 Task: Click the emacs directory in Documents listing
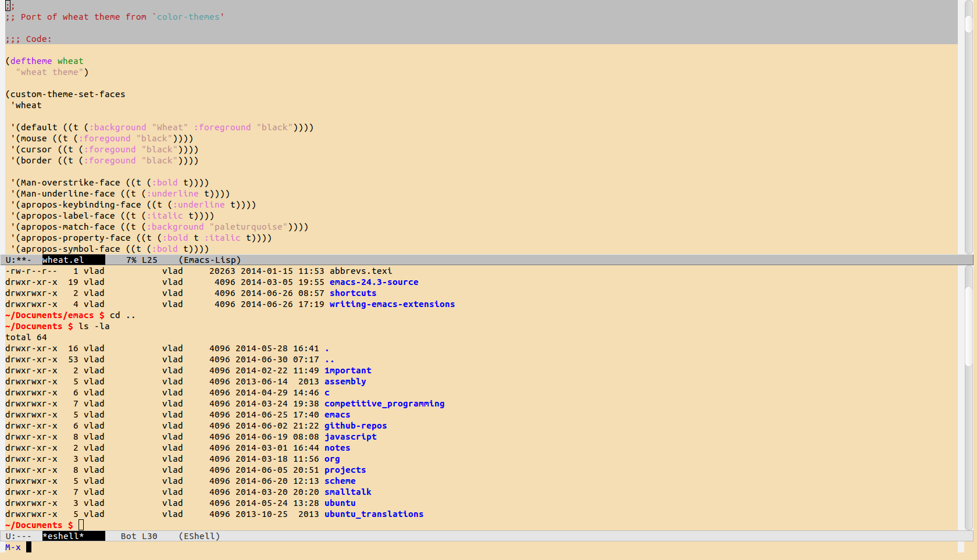coord(337,415)
